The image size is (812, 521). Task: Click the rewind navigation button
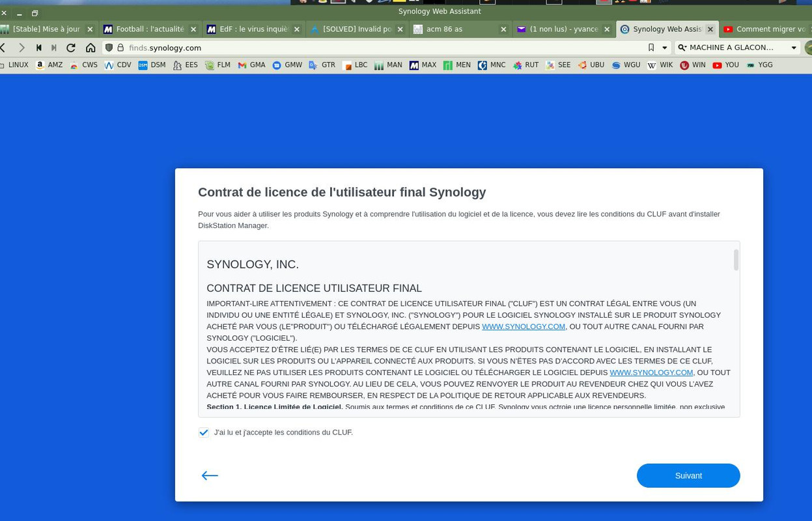(x=38, y=48)
